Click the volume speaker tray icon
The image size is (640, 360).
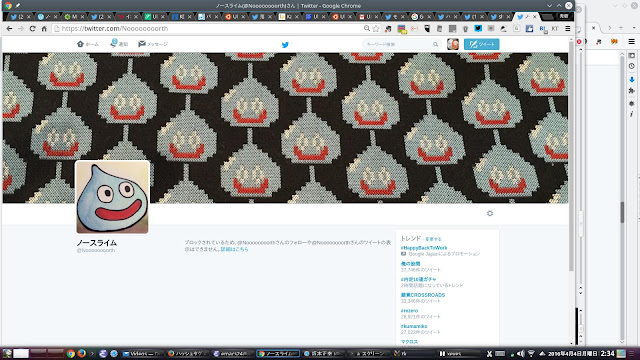(520, 353)
